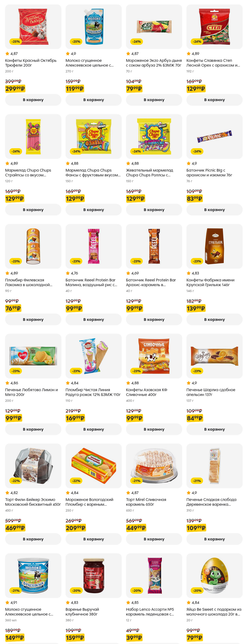
Task: Click the -24% badge on Мороженое Экзо
Action: pos(136,41)
